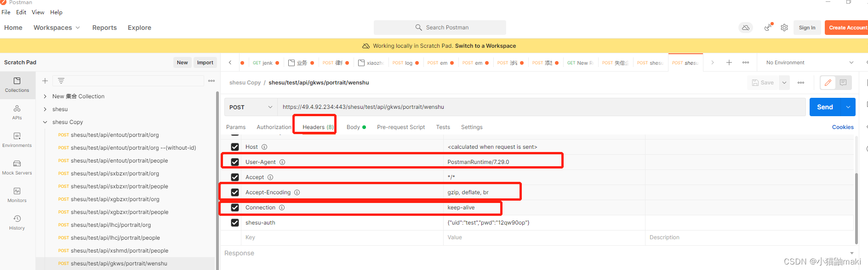This screenshot has height=270, width=868.
Task: Open Save options dropdown arrow
Action: [x=784, y=83]
